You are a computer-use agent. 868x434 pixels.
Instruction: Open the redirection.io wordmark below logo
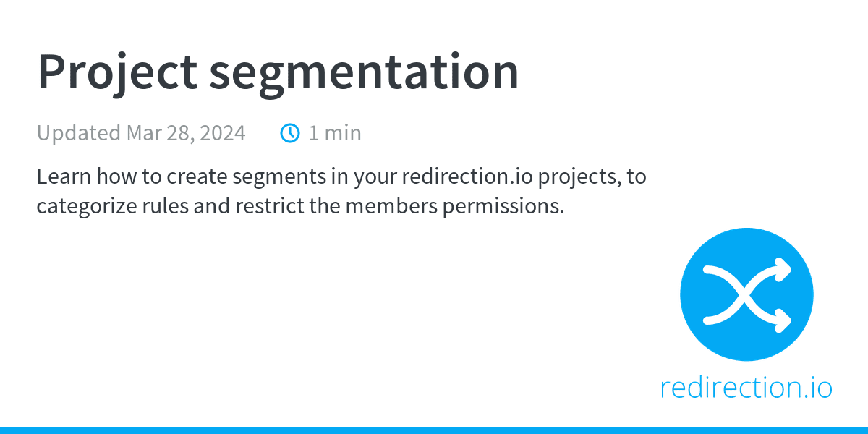tap(746, 388)
